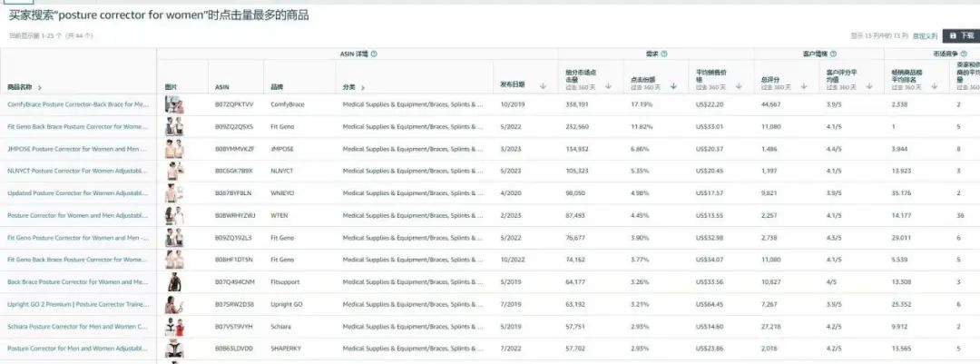Sort by 细分市场点击量 down arrow
This screenshot has width=980, height=364.
click(607, 86)
